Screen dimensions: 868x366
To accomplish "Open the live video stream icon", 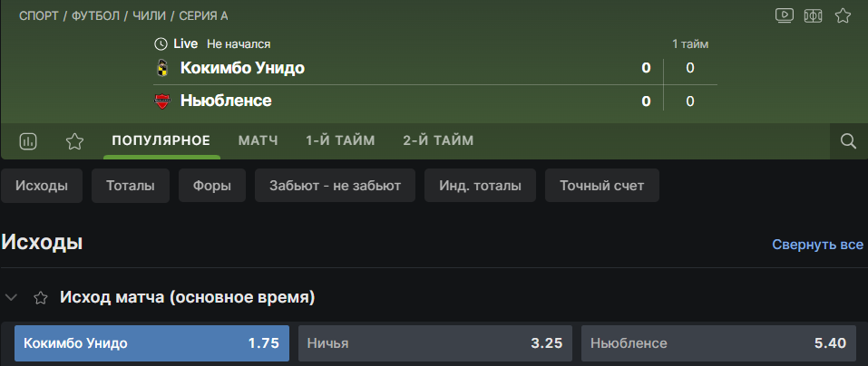I will [785, 15].
